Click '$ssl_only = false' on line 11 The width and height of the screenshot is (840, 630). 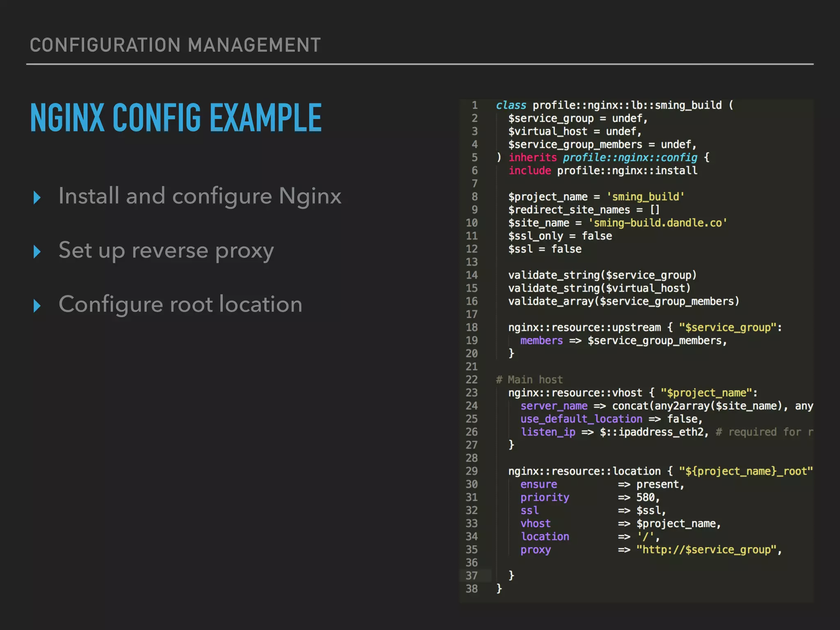tap(560, 236)
